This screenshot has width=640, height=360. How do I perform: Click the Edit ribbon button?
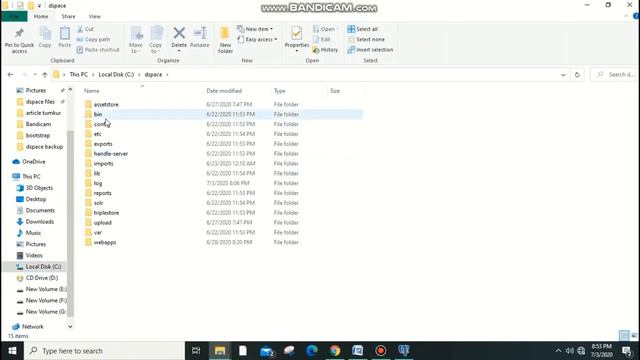click(x=322, y=39)
